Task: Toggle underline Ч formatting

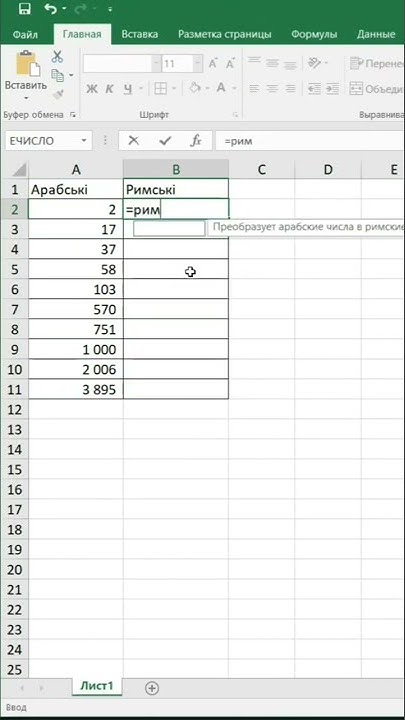Action: [x=127, y=89]
